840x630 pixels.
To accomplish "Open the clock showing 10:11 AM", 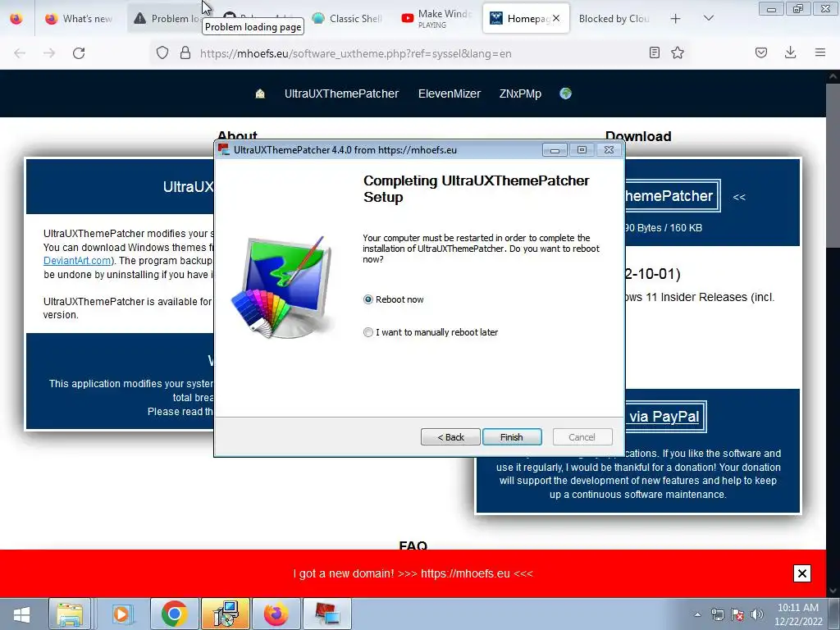I will click(x=797, y=614).
